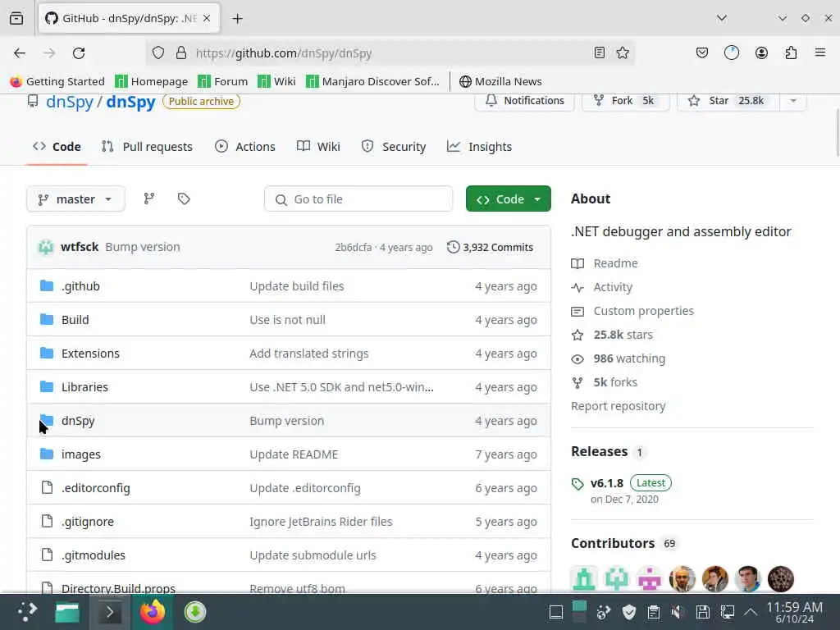Click the Releases heading link

tap(599, 452)
